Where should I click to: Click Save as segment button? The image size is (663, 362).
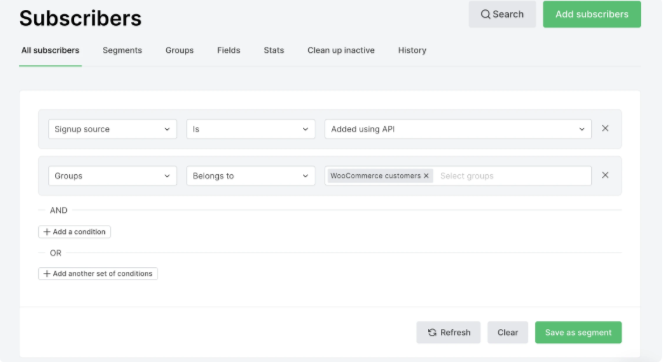pos(578,332)
